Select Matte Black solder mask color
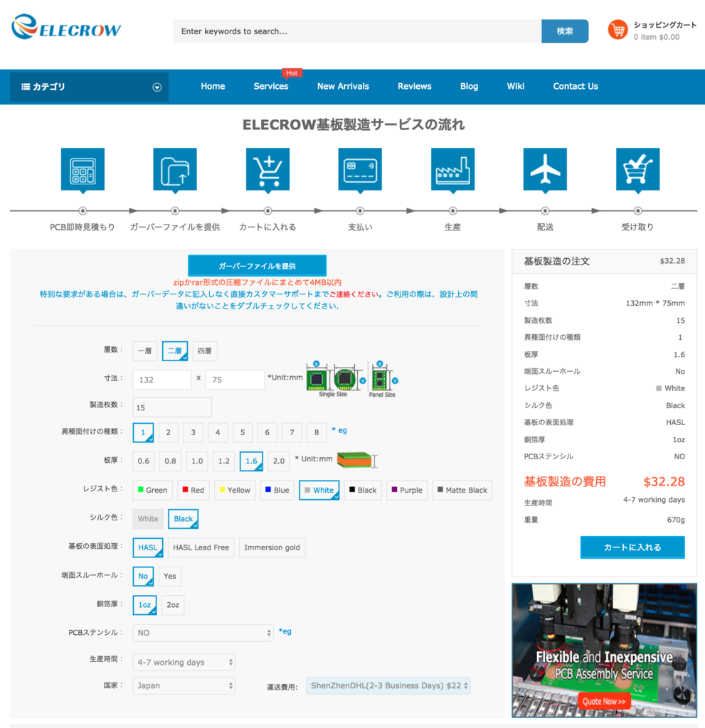Screen dimensions: 705x728 462,490
